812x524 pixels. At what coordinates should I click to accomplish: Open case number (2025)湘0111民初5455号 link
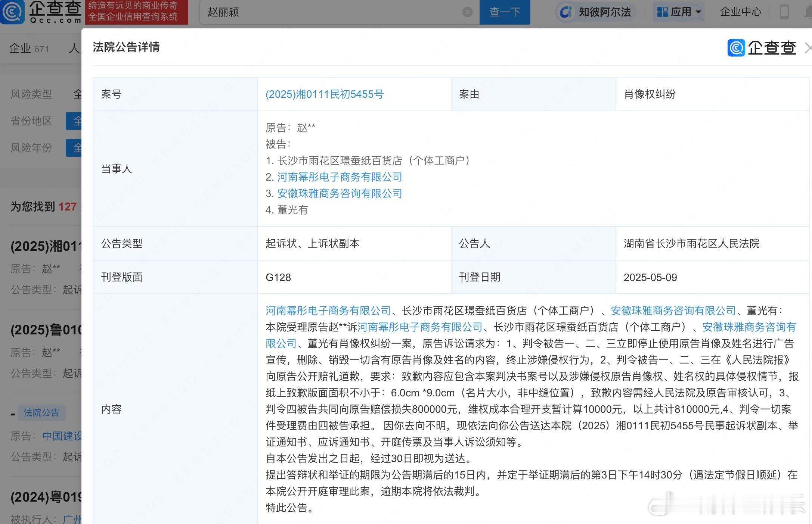tap(324, 94)
